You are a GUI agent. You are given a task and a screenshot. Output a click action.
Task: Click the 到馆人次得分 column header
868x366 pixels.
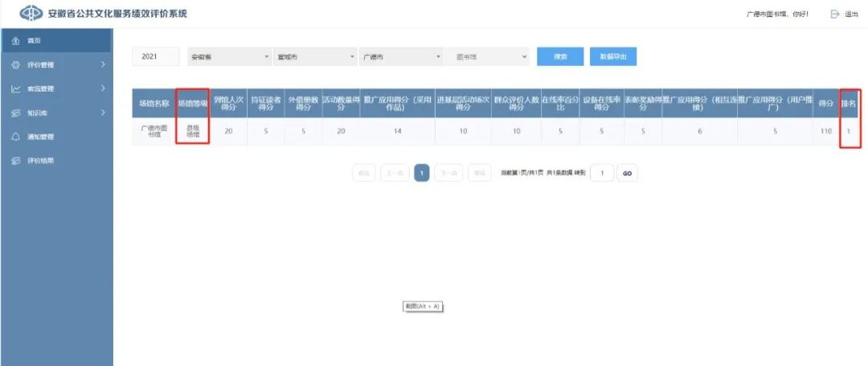tap(228, 104)
